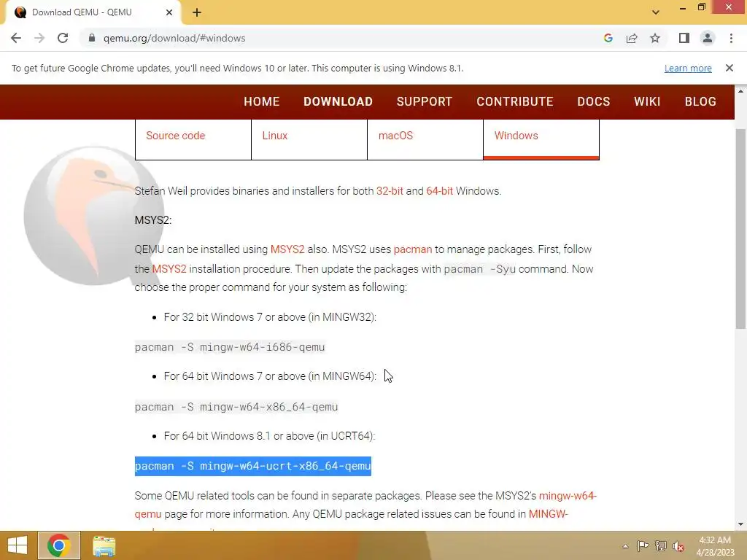This screenshot has height=560, width=747.
Task: Open BLOG navigation item
Action: [x=700, y=101]
